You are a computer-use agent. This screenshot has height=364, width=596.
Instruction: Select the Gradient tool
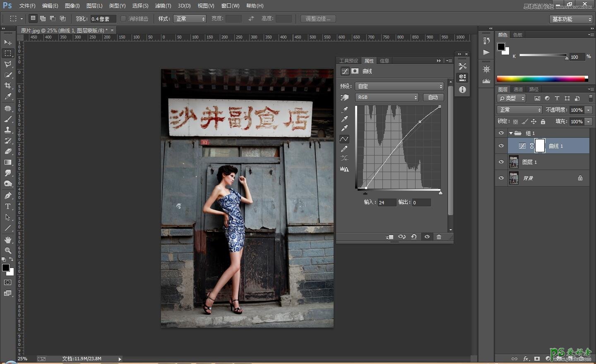click(x=8, y=162)
